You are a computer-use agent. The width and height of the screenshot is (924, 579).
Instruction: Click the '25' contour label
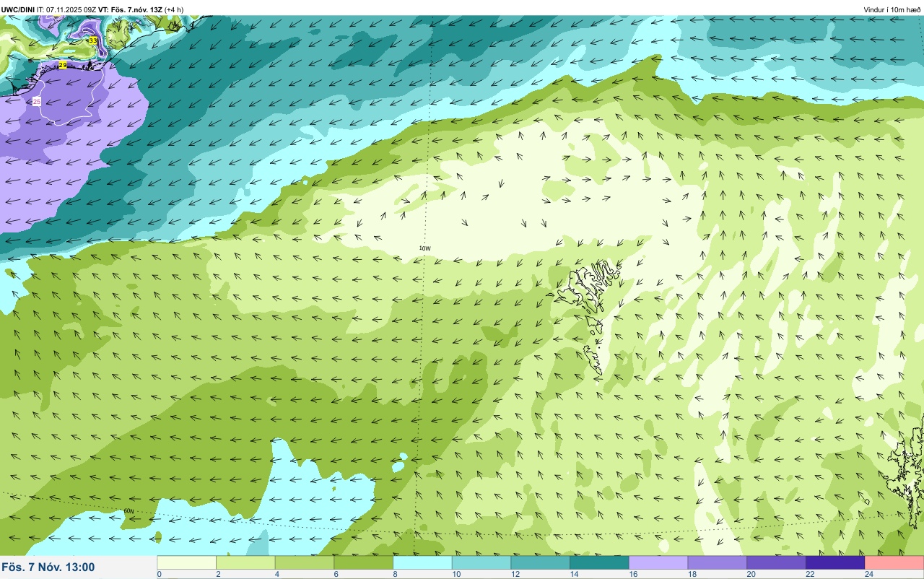pos(37,102)
